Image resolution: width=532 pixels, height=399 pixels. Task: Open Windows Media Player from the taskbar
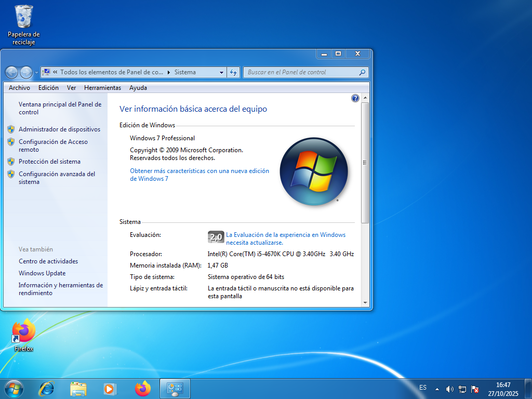coord(110,388)
